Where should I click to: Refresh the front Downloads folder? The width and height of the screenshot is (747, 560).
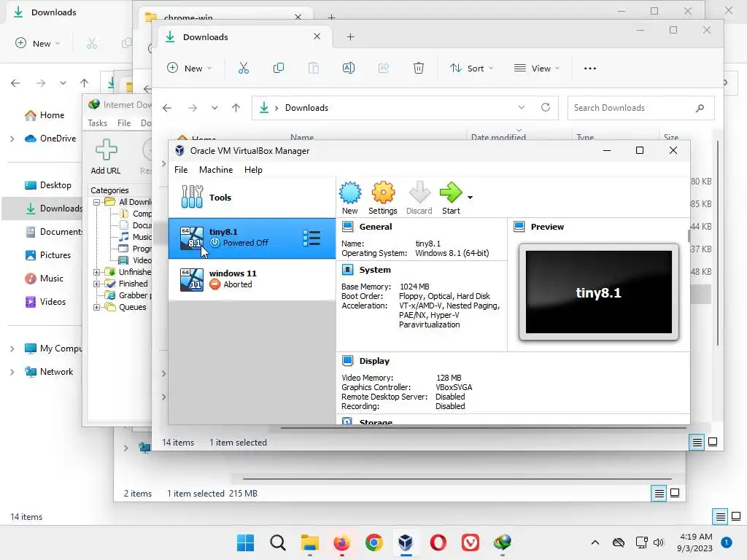pyautogui.click(x=546, y=108)
